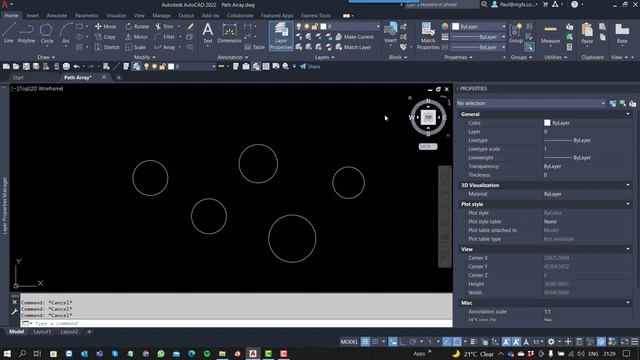Image resolution: width=640 pixels, height=360 pixels.
Task: Insert a Table
Action: pos(255,47)
